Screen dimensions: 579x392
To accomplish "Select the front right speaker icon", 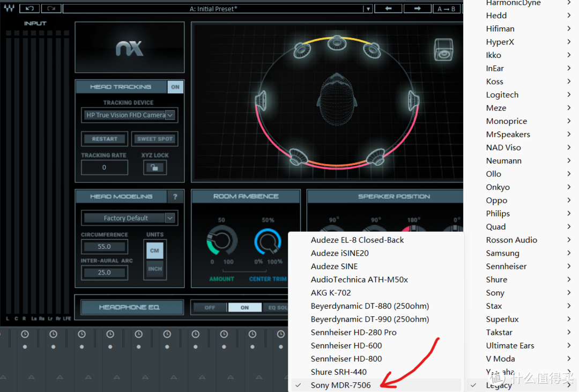I will click(x=372, y=50).
